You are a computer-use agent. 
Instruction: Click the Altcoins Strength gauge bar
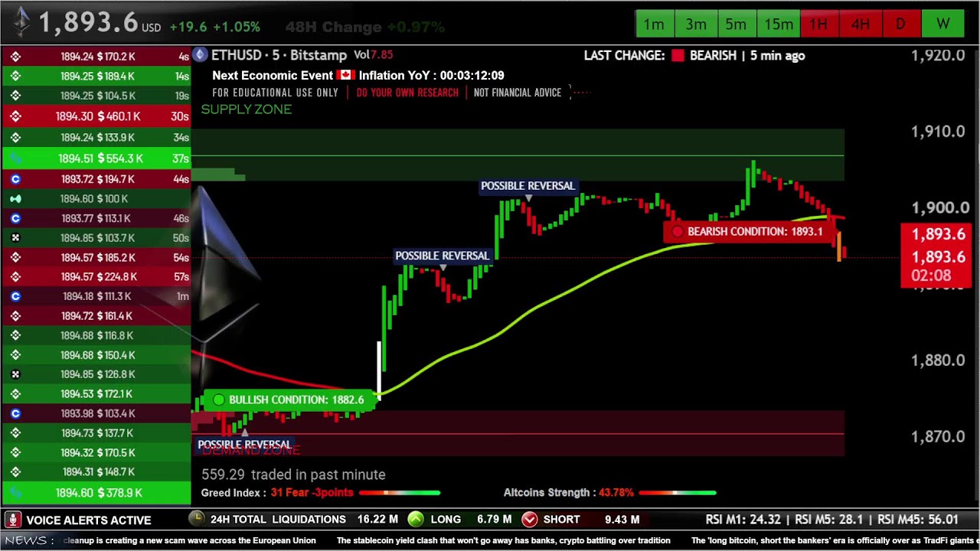(x=677, y=493)
